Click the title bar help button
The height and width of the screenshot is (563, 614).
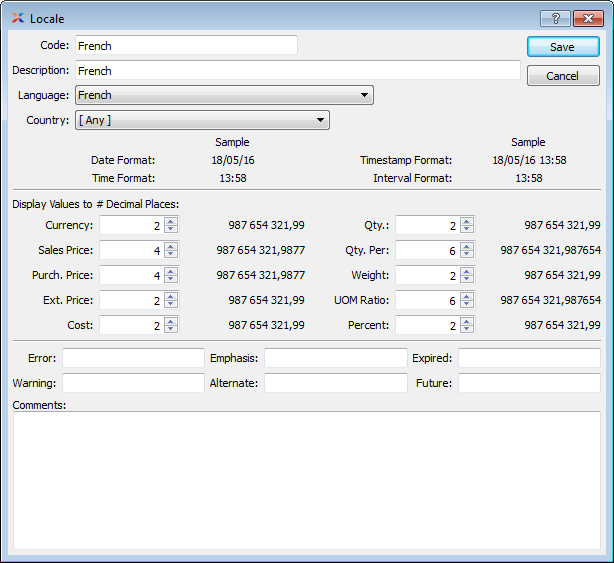point(554,18)
